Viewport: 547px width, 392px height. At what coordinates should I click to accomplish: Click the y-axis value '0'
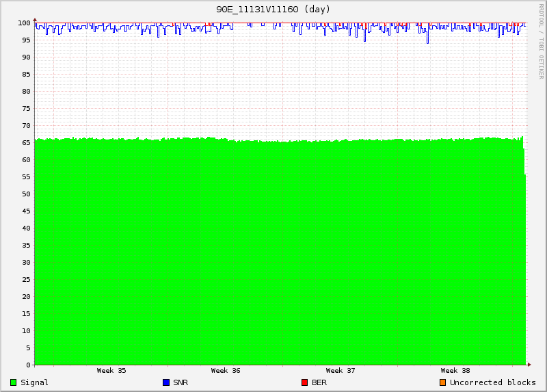point(28,365)
